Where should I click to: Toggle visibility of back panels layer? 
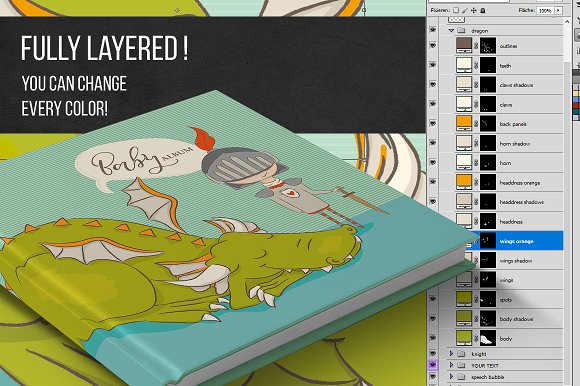point(432,123)
